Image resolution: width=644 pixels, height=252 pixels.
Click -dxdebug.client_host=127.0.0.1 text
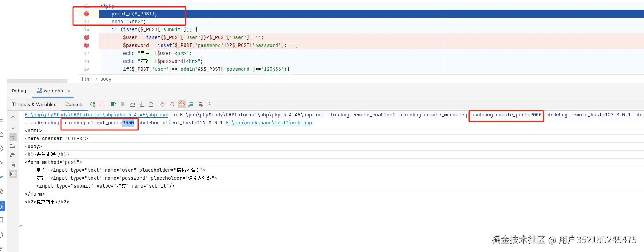(x=180, y=123)
